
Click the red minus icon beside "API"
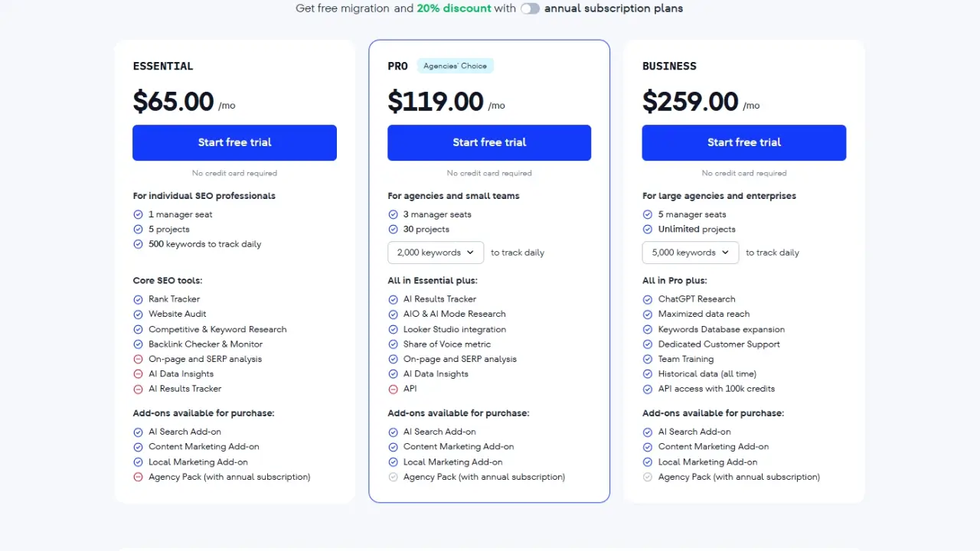pyautogui.click(x=393, y=388)
